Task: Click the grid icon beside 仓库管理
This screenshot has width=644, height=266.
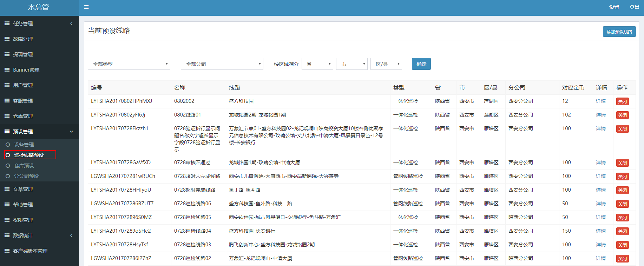Action: point(7,116)
